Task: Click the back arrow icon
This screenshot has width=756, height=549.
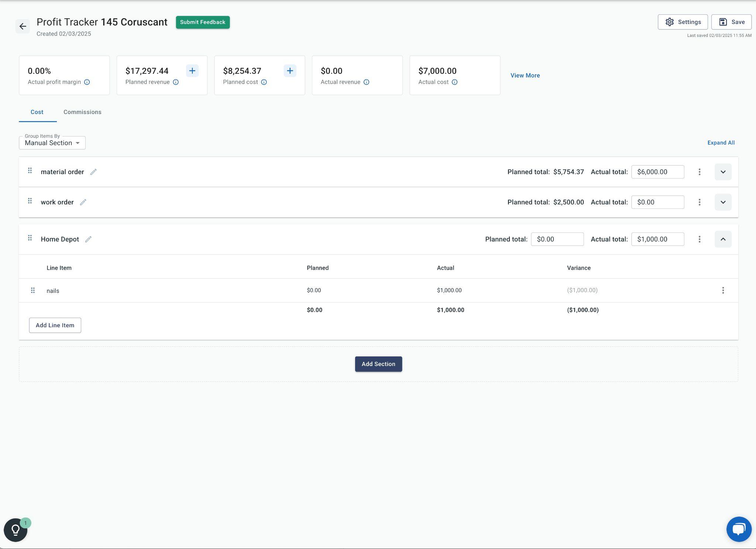Action: point(23,26)
